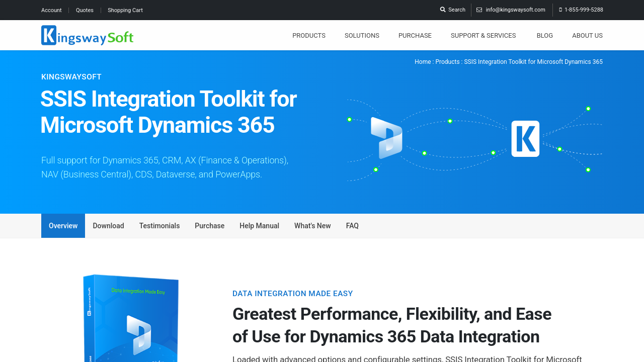Screen dimensions: 644x362
Task: View the What's New tab
Action: [312, 226]
